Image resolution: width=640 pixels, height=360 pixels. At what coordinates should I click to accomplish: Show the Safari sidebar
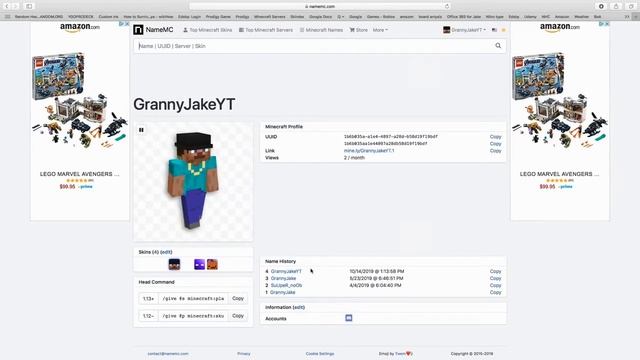pyautogui.click(x=29, y=6)
